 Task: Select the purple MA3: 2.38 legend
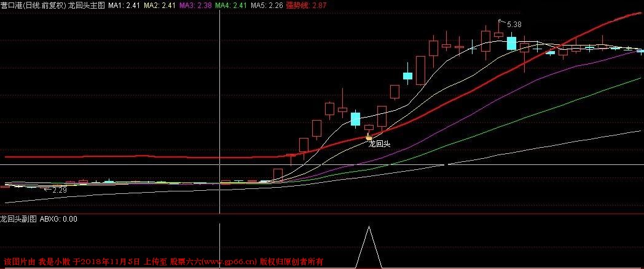click(x=196, y=6)
